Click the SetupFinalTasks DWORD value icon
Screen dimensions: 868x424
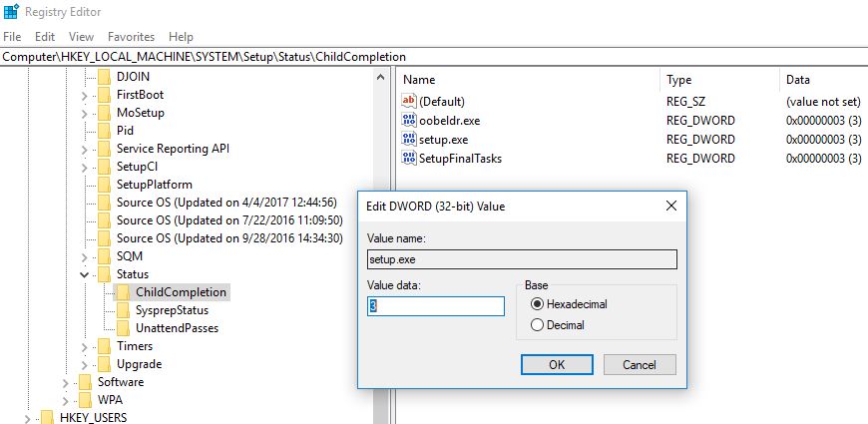pos(409,159)
